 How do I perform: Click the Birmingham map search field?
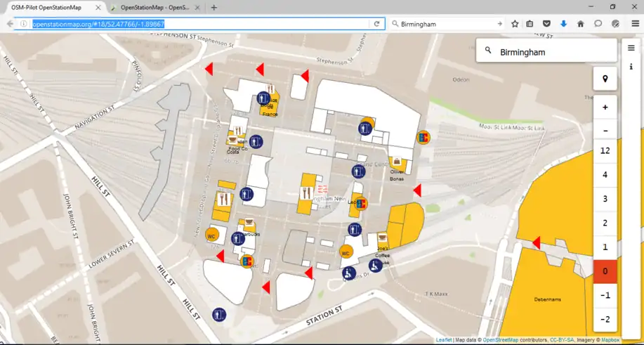point(551,51)
